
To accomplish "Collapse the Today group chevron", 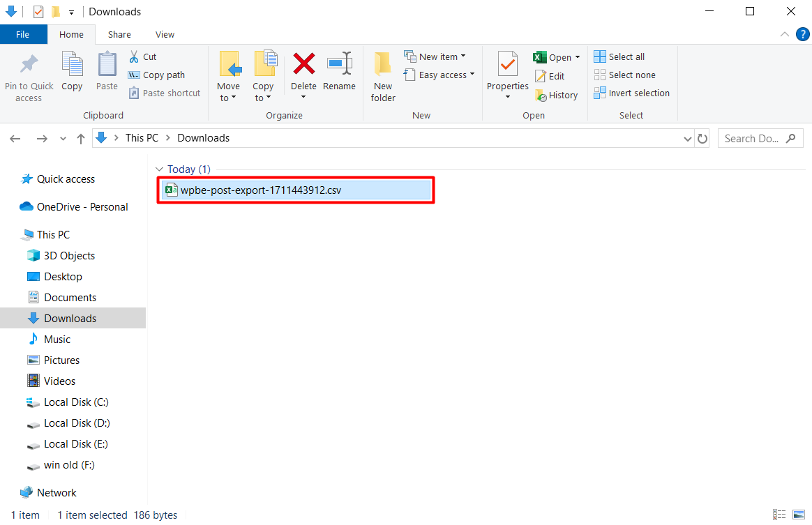I will point(160,169).
